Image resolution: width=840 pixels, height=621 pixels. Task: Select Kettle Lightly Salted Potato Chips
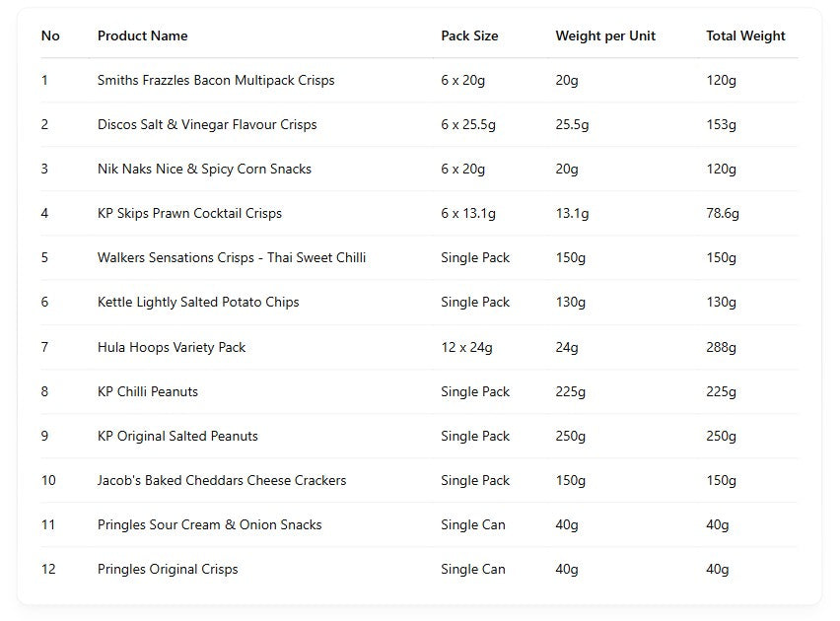(198, 303)
